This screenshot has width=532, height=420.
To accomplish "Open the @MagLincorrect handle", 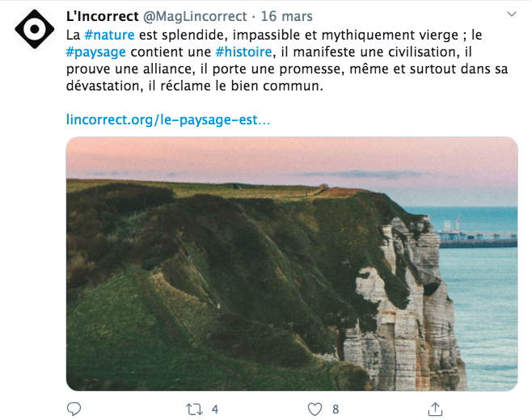I will [x=195, y=16].
